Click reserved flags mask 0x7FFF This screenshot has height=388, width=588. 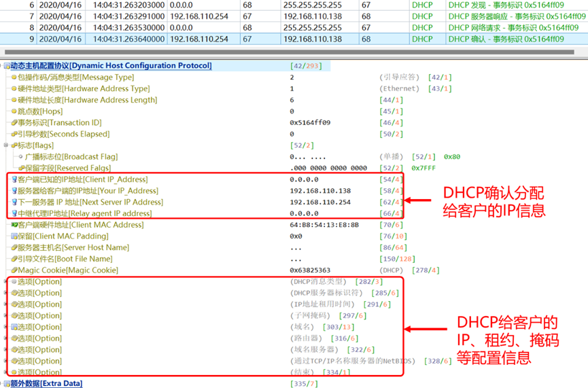pos(423,169)
